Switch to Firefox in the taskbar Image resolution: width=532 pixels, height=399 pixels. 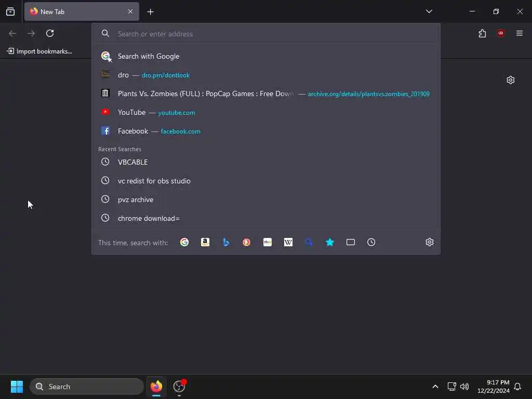[x=156, y=387]
